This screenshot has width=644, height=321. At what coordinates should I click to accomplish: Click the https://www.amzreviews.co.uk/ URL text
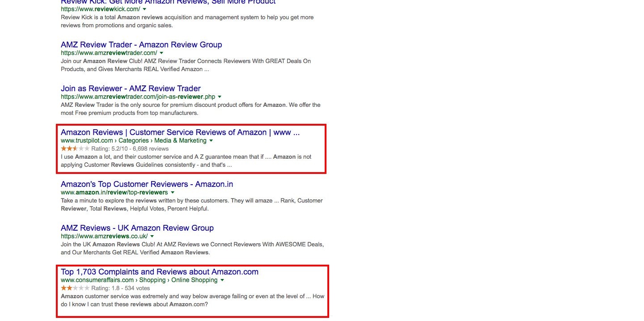click(x=104, y=236)
